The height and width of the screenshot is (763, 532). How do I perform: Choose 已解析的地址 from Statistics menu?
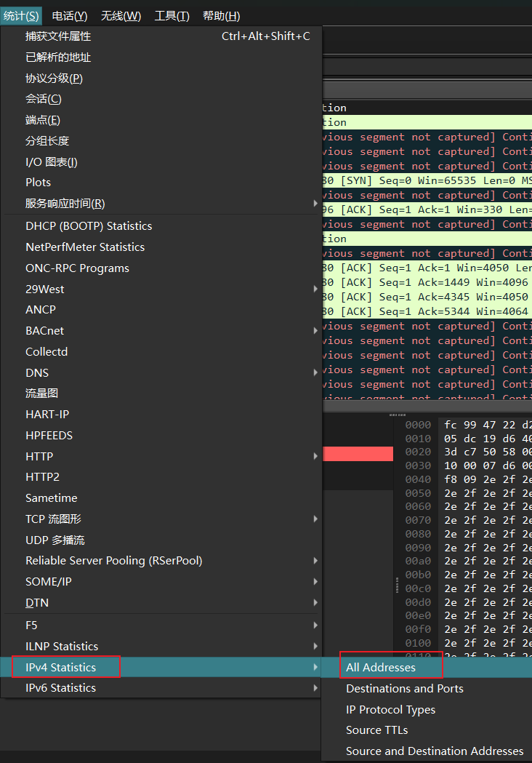(x=161, y=57)
